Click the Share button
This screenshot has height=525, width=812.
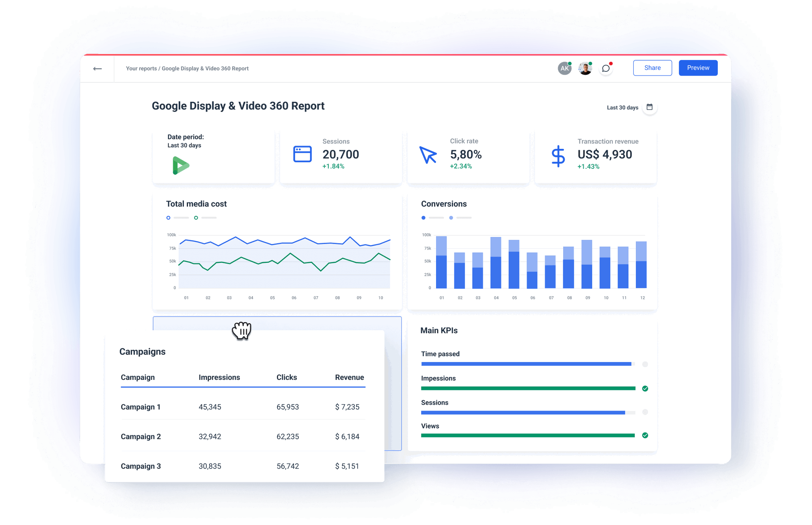tap(652, 68)
